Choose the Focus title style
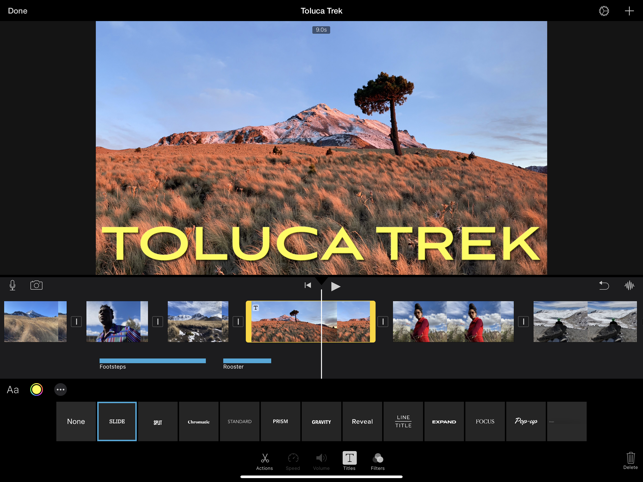The height and width of the screenshot is (482, 643). [x=485, y=421]
